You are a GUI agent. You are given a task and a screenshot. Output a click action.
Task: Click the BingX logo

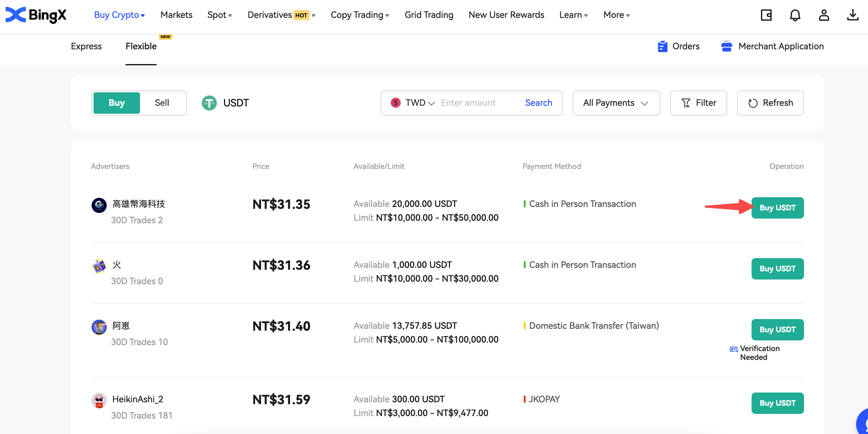[36, 15]
